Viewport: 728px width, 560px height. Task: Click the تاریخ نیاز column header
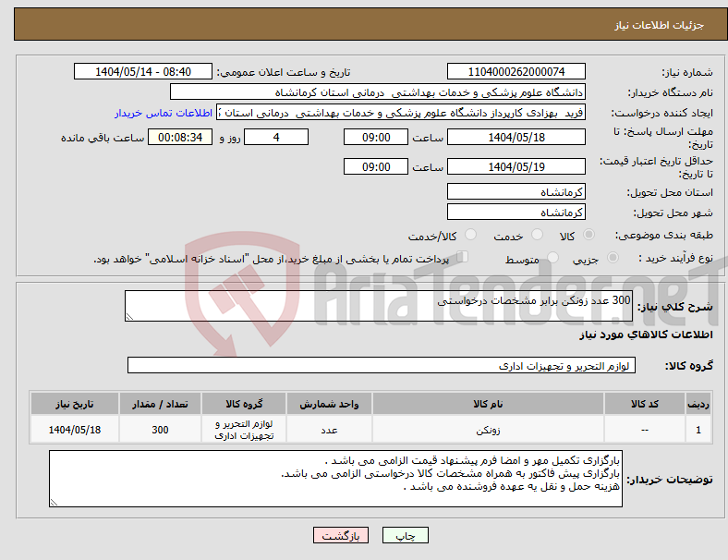tap(74, 404)
